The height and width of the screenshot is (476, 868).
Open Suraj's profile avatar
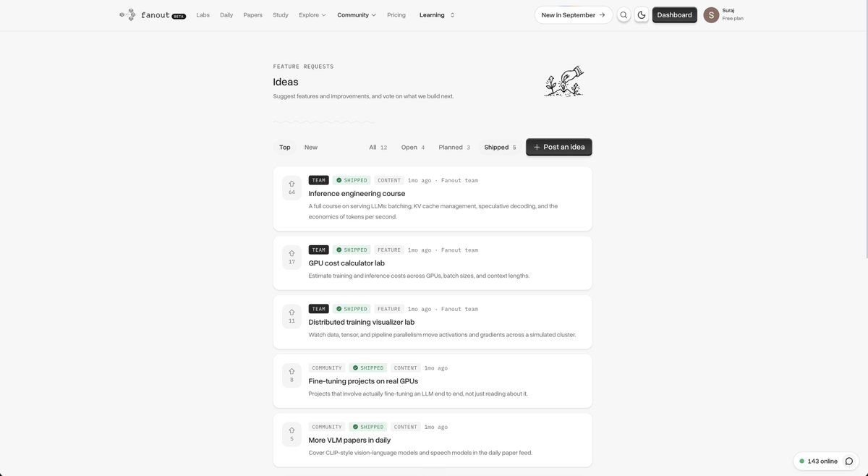711,14
